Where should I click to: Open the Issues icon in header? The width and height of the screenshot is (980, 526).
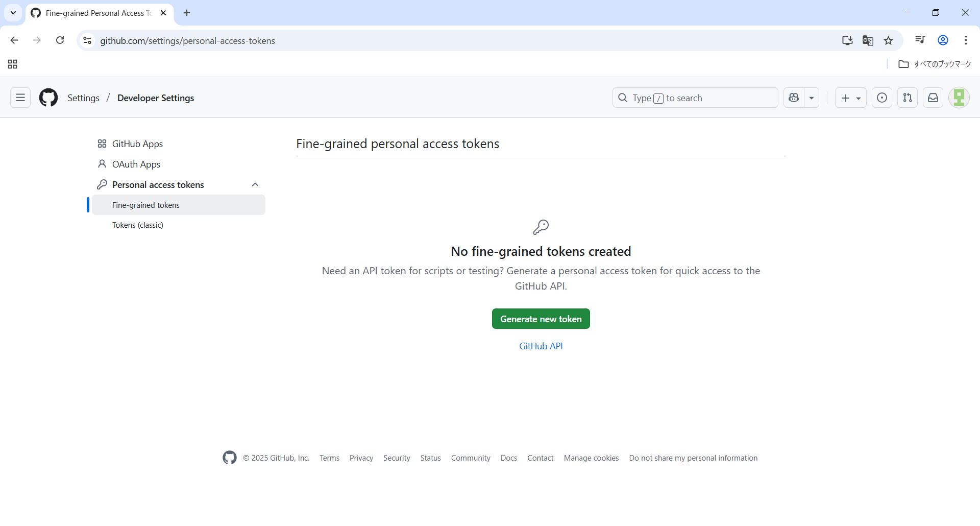coord(882,98)
